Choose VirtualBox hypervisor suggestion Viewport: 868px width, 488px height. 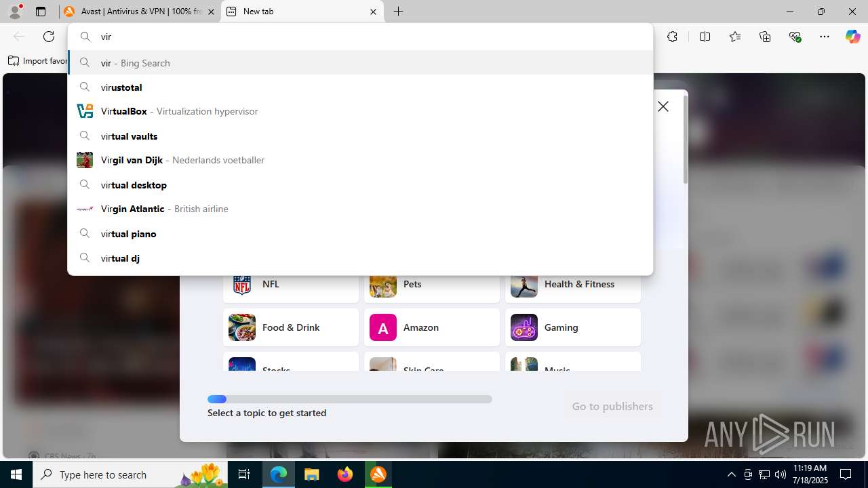[x=360, y=111]
